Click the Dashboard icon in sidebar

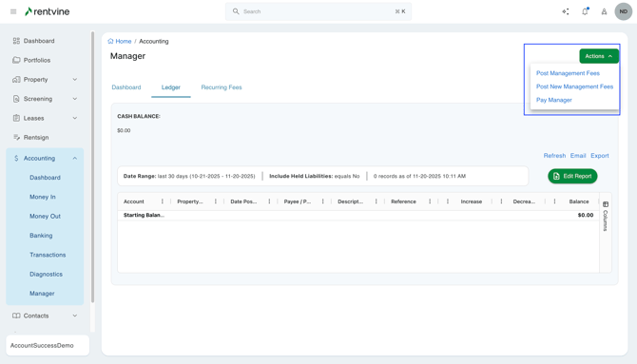point(16,41)
